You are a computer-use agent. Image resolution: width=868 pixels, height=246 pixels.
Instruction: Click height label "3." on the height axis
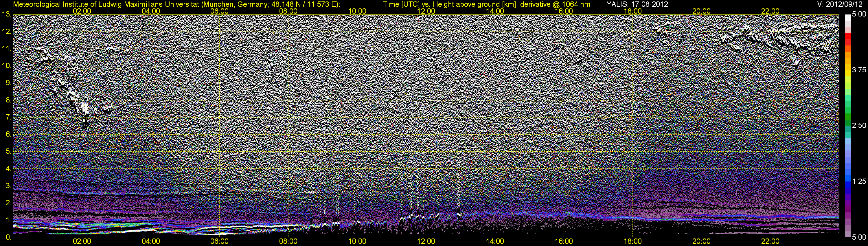click(8, 186)
